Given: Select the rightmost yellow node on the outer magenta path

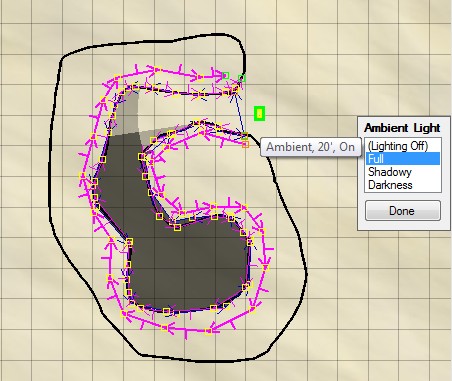Looking at the screenshot, I should tap(266, 267).
